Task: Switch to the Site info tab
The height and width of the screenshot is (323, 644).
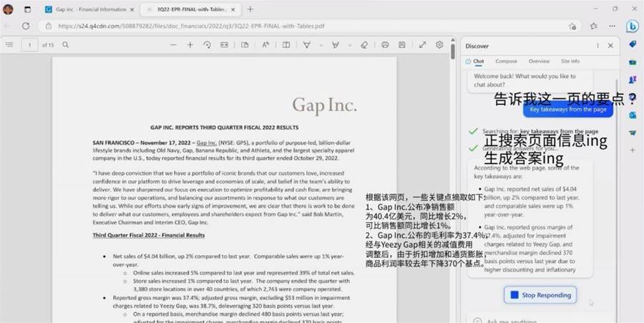Action: tap(570, 61)
